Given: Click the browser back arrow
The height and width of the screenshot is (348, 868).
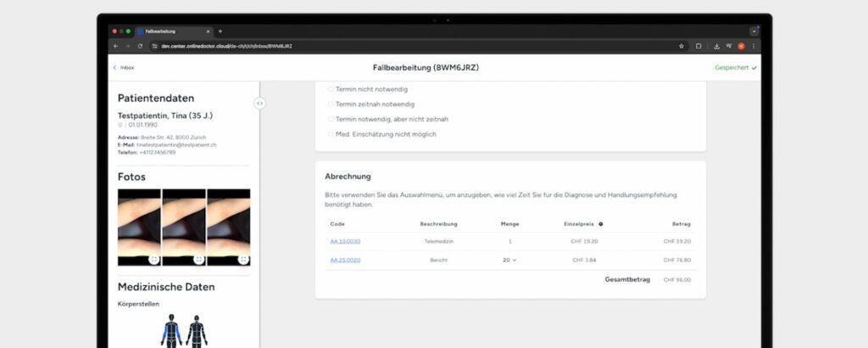Looking at the screenshot, I should tap(115, 46).
